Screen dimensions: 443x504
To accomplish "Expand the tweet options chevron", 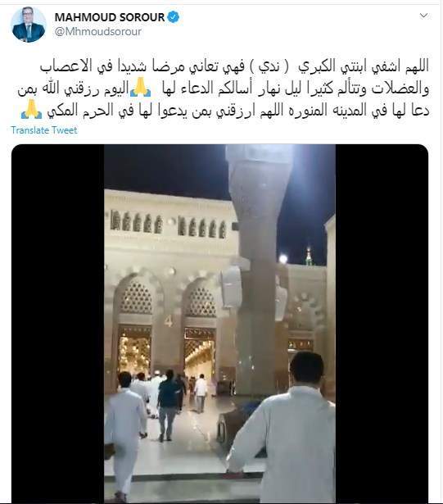I will tap(423, 16).
